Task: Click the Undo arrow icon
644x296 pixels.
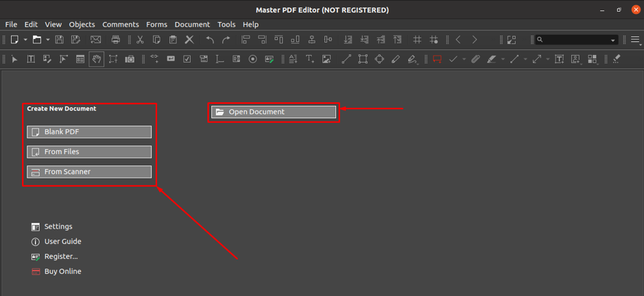Action: [210, 39]
